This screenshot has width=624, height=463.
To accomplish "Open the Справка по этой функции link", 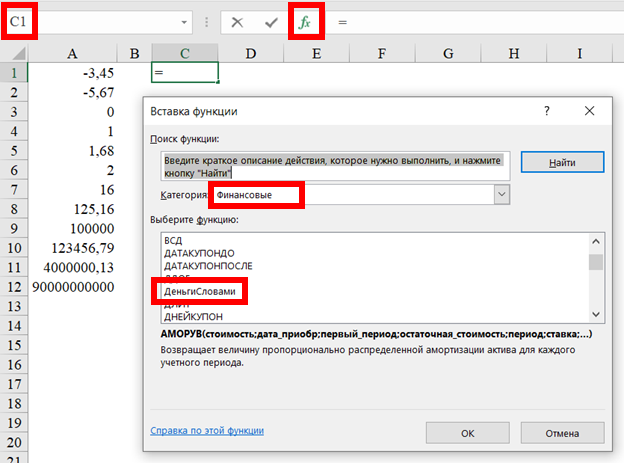I will click(x=207, y=430).
